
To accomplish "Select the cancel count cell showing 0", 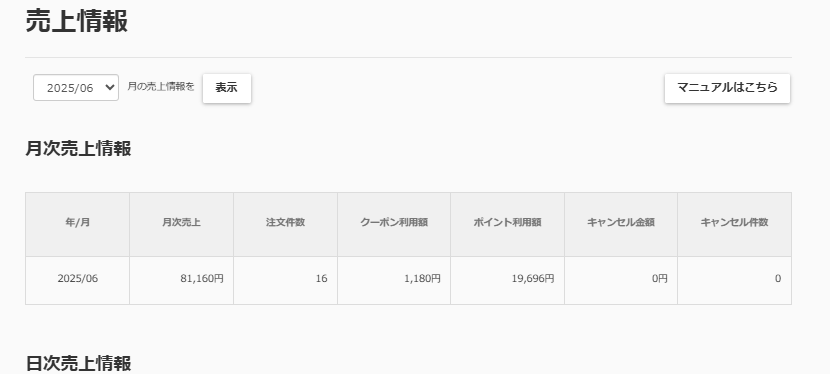I will click(x=734, y=280).
